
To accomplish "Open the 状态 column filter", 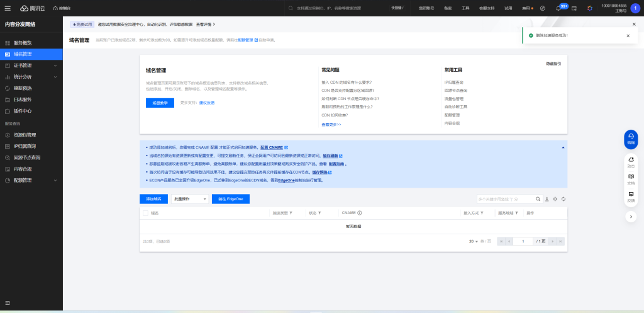I will click(x=319, y=213).
